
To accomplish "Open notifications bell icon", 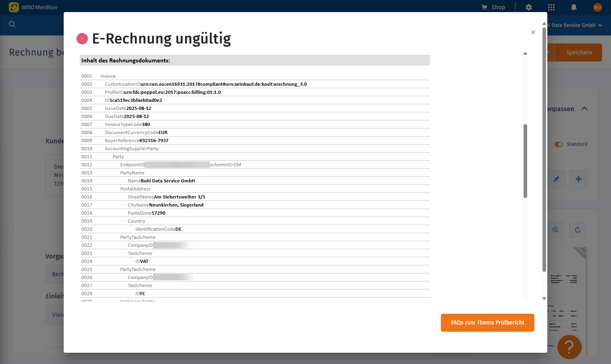I will [574, 7].
